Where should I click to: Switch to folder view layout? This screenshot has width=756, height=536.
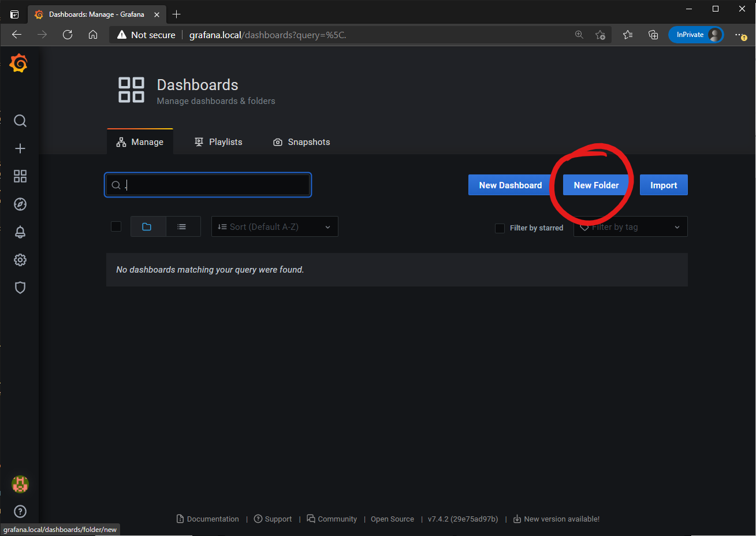click(x=148, y=226)
